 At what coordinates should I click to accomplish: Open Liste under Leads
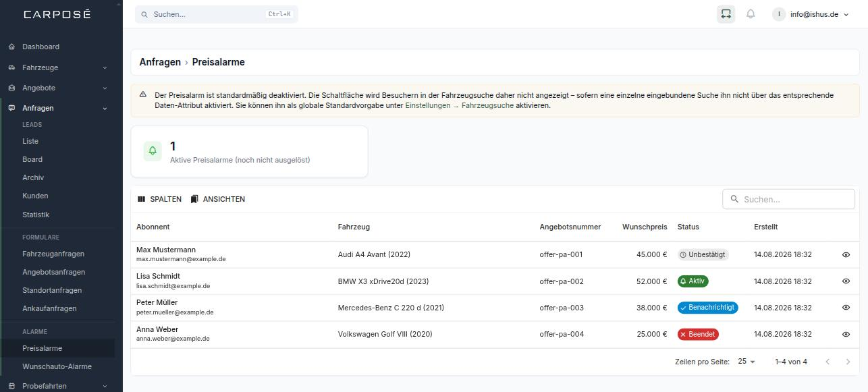(x=30, y=141)
